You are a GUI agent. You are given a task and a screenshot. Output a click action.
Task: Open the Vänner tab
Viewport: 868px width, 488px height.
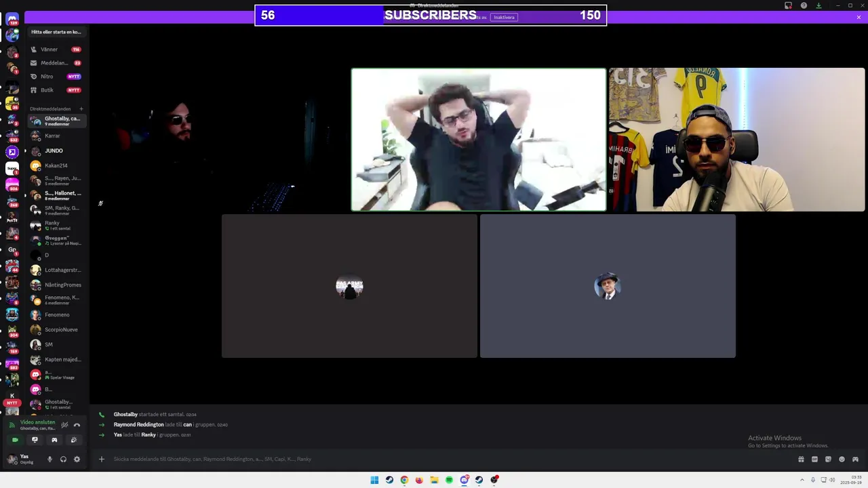click(56, 49)
